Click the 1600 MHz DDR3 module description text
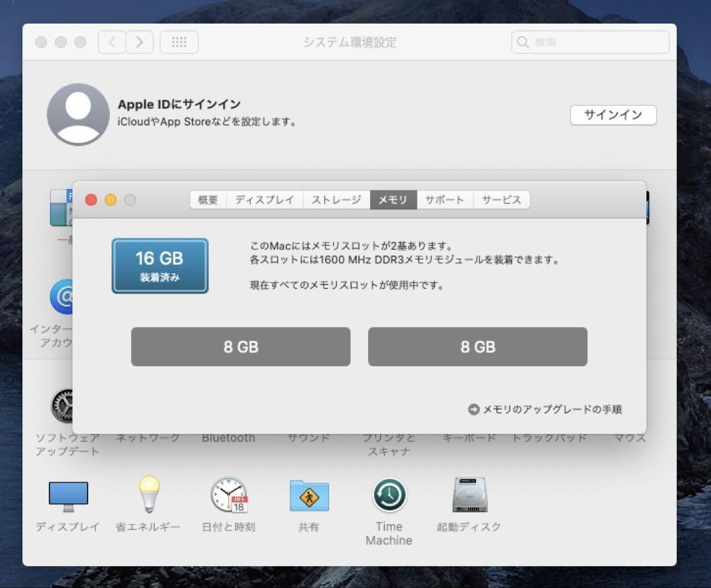Image resolution: width=711 pixels, height=588 pixels. click(404, 260)
